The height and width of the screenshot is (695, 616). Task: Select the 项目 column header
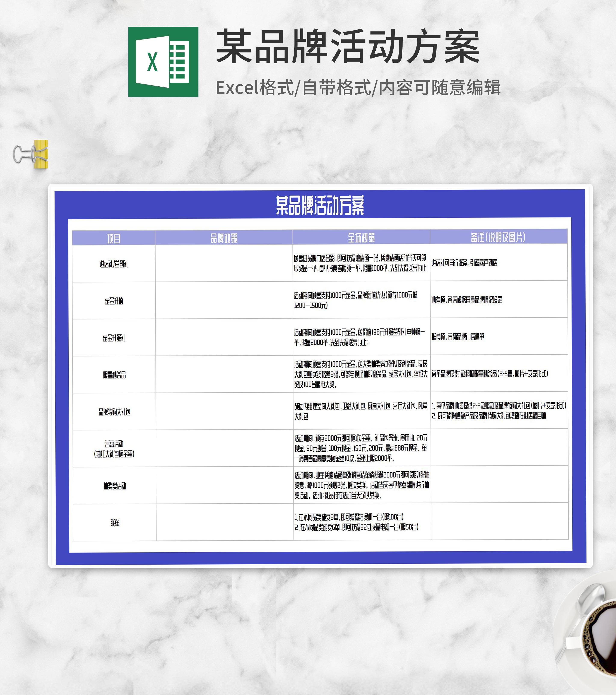(x=114, y=238)
